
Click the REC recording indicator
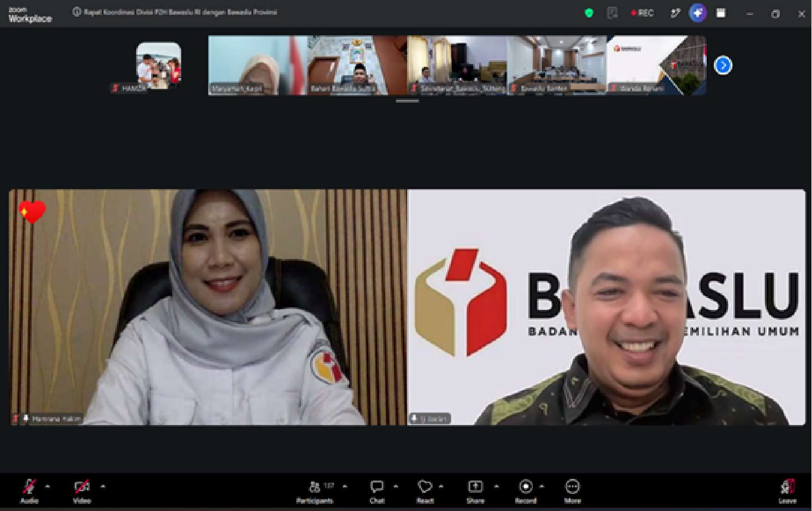coord(643,13)
